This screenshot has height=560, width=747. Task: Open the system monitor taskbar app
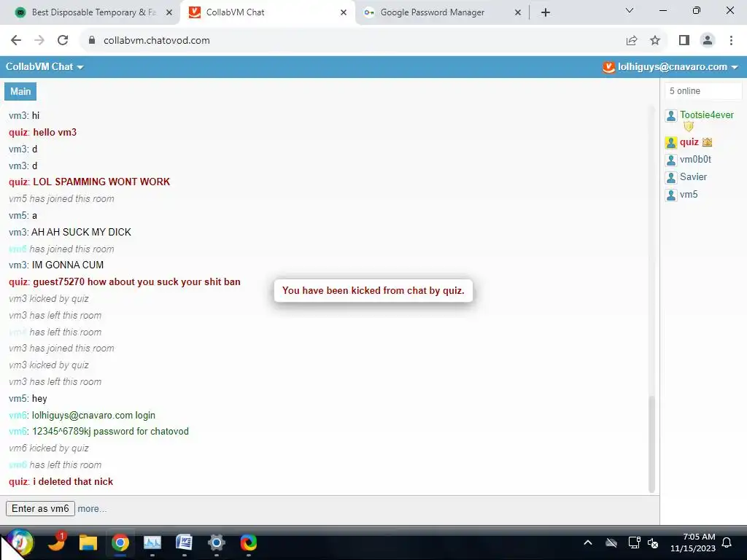click(x=152, y=542)
